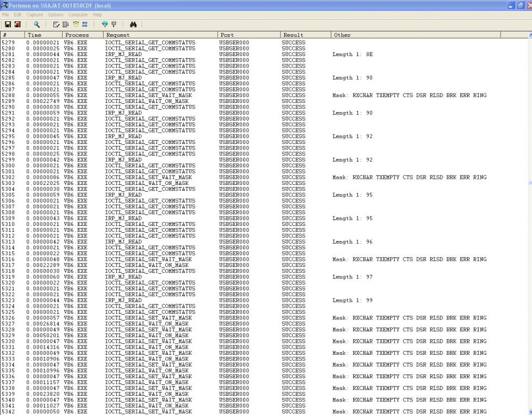Open the Help menu
532x415 pixels.
[97, 15]
